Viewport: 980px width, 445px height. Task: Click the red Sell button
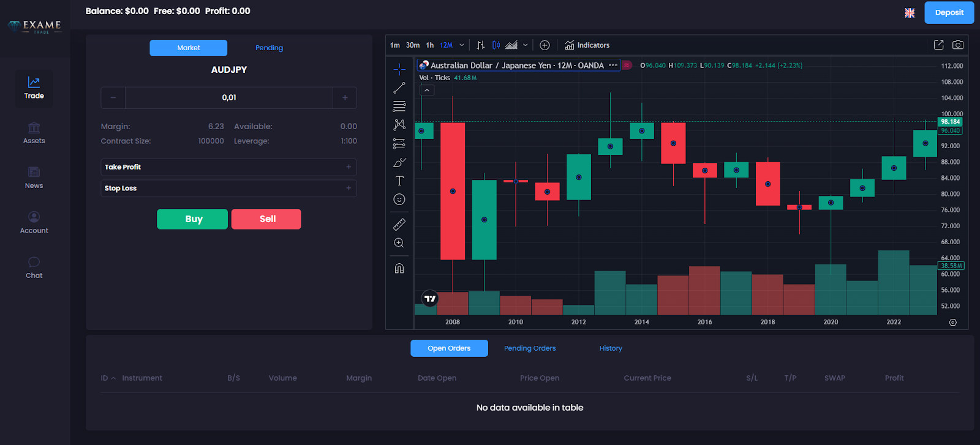point(266,219)
